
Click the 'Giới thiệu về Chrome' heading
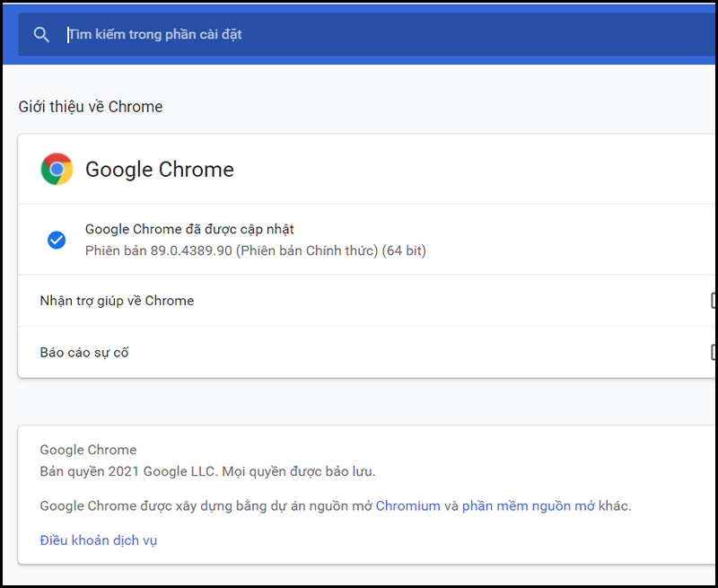(91, 107)
